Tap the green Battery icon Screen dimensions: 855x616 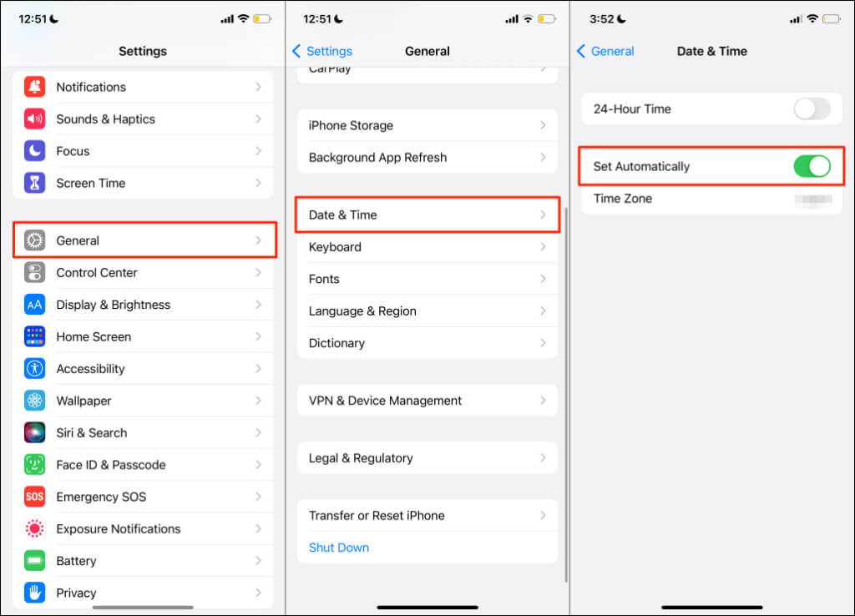tap(34, 561)
